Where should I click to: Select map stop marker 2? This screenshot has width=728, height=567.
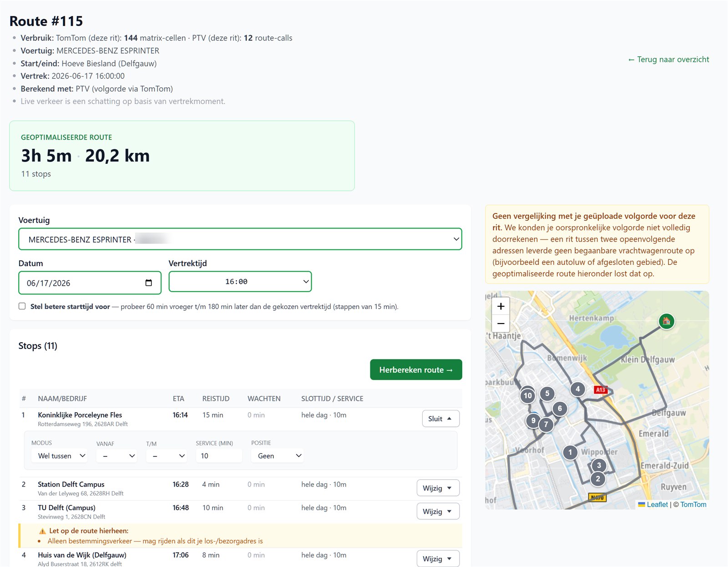(598, 479)
